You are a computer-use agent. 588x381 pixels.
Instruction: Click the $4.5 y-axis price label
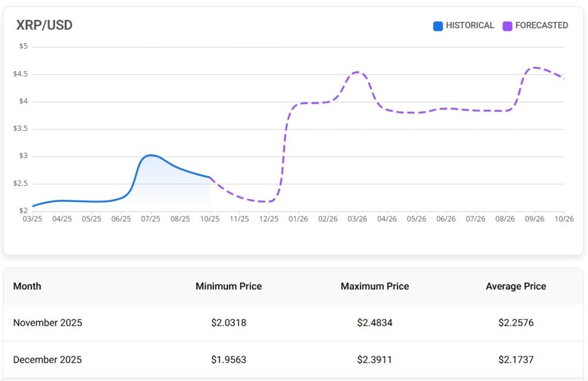21,74
